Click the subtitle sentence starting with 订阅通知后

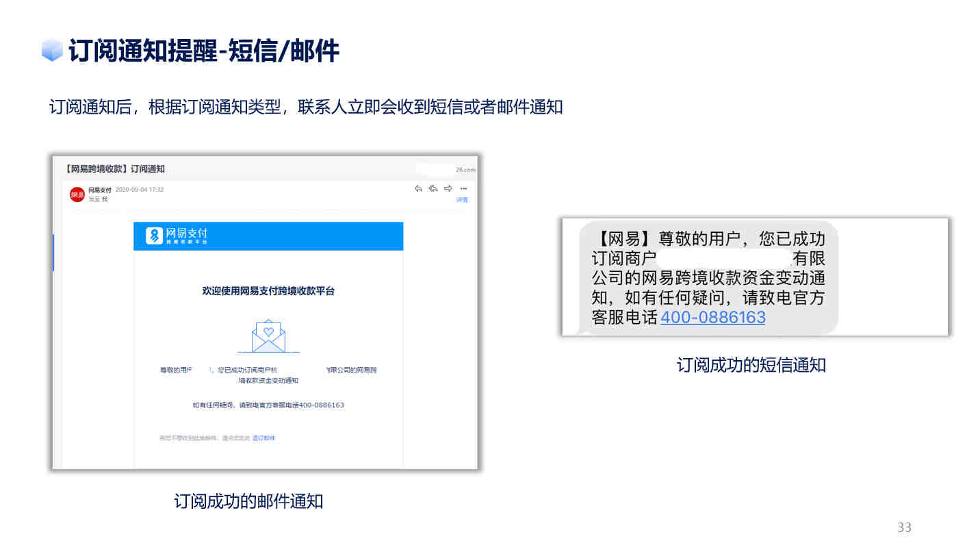click(x=306, y=108)
